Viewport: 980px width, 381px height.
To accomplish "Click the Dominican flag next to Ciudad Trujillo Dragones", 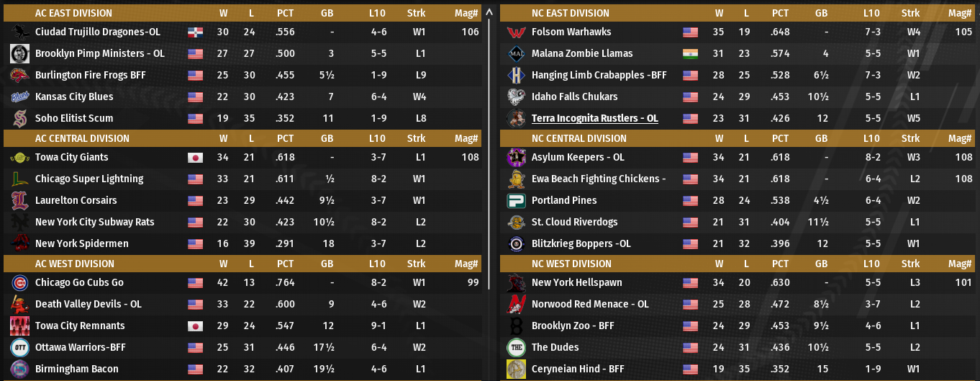I will (195, 32).
